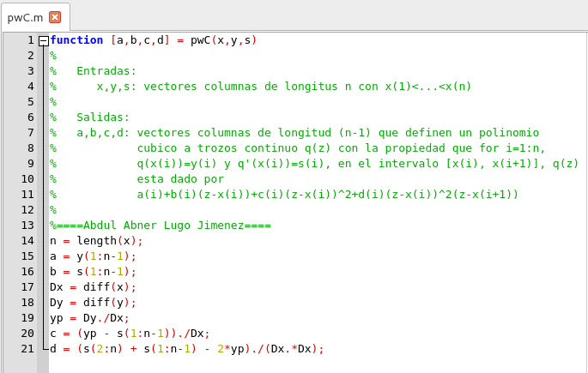The height and width of the screenshot is (373, 588).
Task: Click the line 'Dy = diff(y);'
Action: point(93,303)
